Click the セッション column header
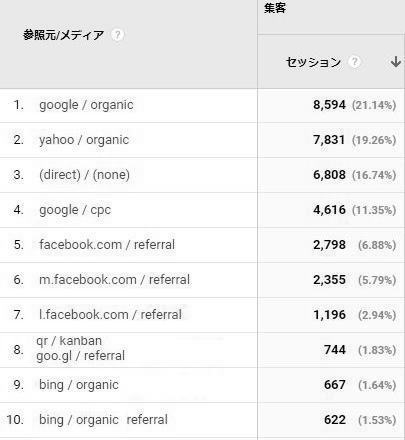 click(313, 62)
